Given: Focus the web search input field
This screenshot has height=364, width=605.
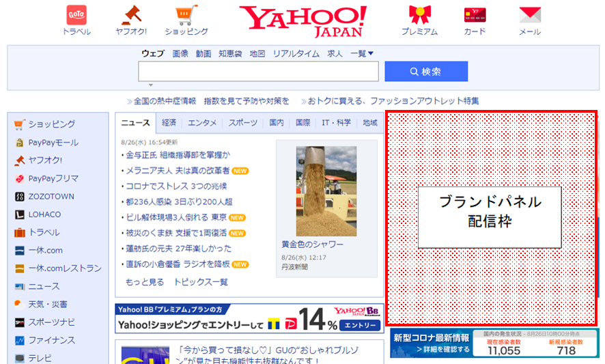Looking at the screenshot, I should tap(259, 72).
